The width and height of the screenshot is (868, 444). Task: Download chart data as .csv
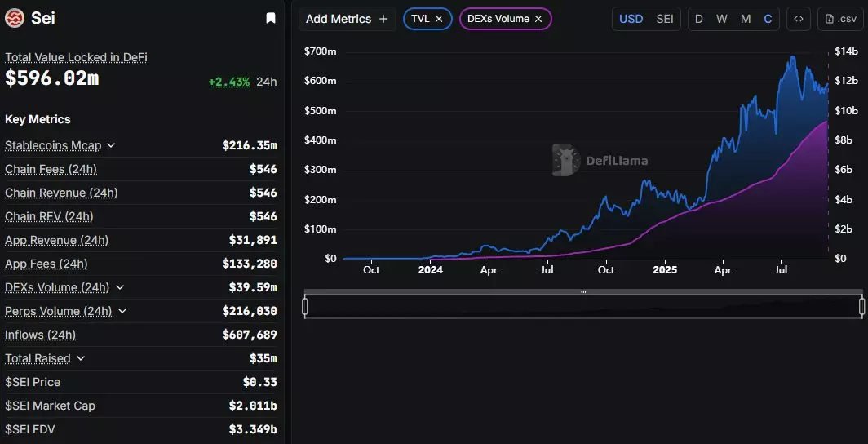point(840,19)
